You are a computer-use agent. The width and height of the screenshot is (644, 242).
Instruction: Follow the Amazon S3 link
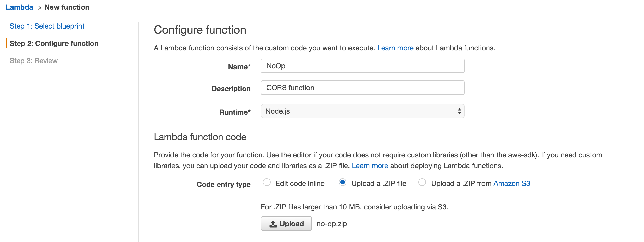click(512, 184)
